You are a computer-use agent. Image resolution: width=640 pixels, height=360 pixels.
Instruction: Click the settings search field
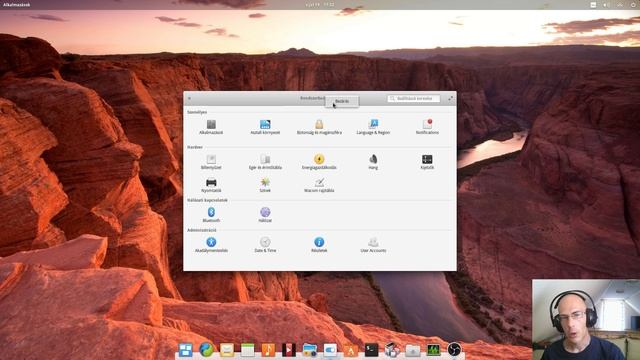pos(413,98)
